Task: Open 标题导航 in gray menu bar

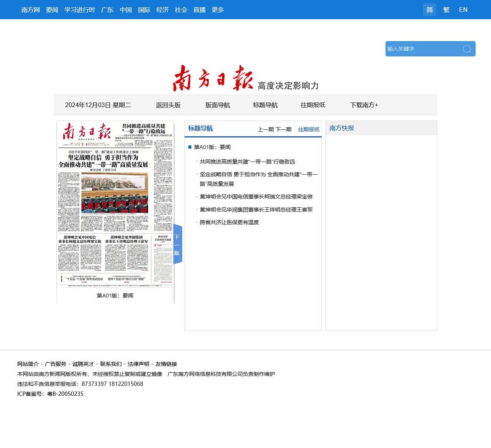Action: 265,105
